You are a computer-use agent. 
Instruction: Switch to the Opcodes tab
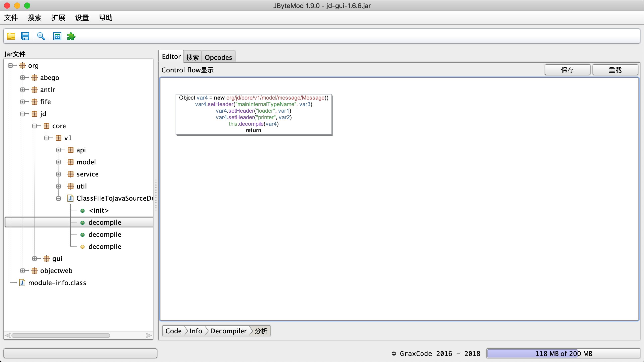218,57
